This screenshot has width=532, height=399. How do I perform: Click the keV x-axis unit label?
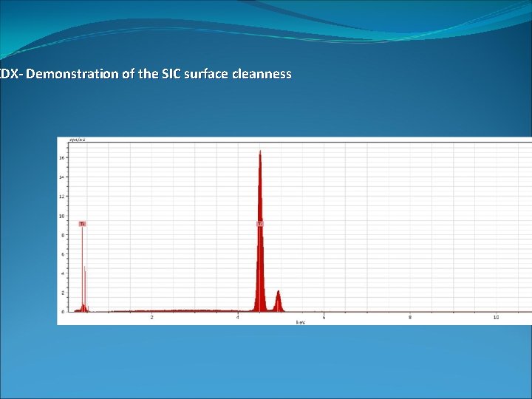(x=301, y=322)
